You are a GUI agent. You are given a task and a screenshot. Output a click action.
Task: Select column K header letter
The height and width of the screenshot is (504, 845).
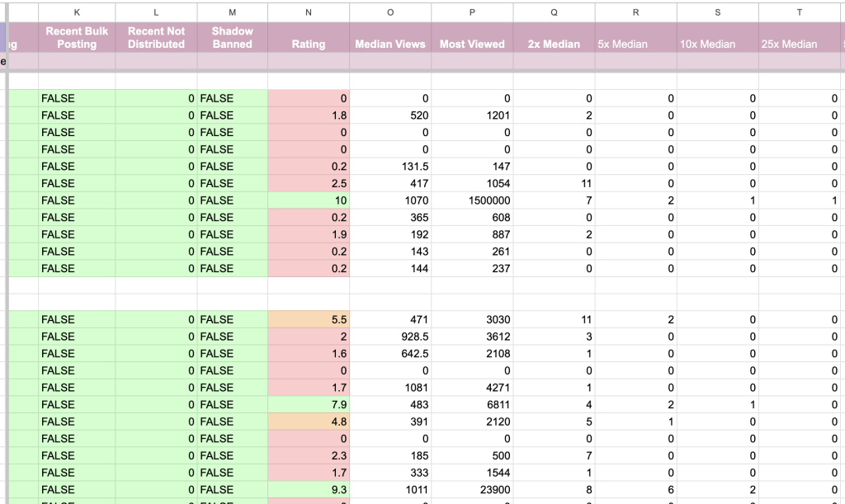77,12
